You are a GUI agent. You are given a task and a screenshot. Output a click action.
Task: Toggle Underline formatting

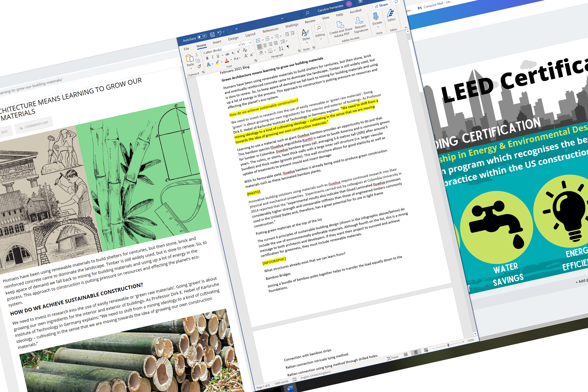click(218, 56)
